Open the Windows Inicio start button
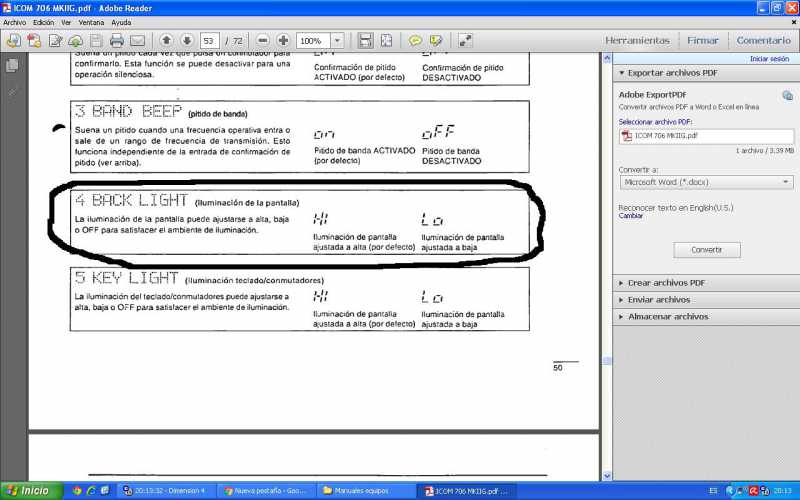 pyautogui.click(x=28, y=491)
